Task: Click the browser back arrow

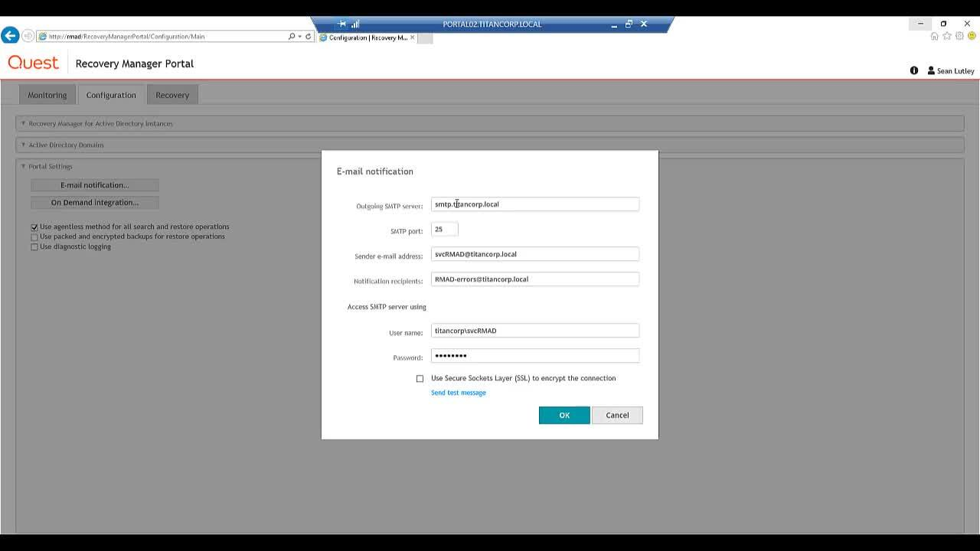Action: pyautogui.click(x=9, y=35)
